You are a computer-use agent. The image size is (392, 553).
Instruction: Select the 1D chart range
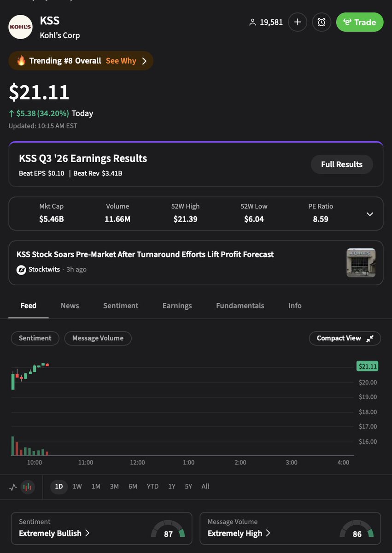click(59, 487)
